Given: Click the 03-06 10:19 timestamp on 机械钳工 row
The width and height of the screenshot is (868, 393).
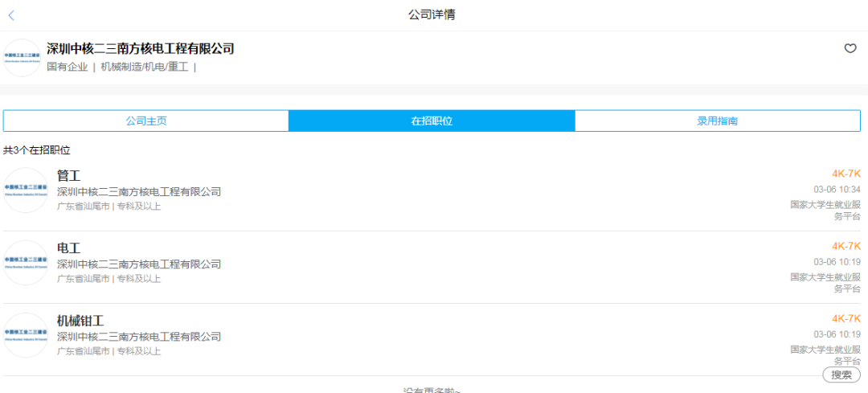Looking at the screenshot, I should coord(837,334).
